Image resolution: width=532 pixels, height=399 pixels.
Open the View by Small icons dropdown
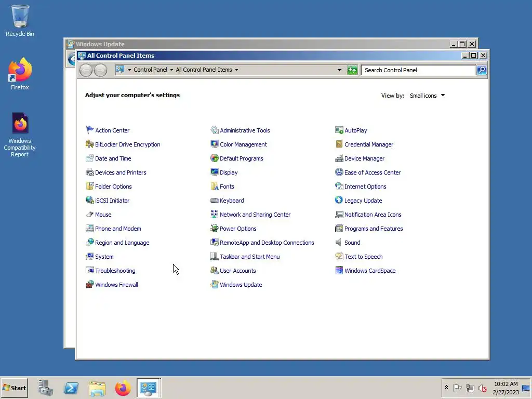(x=427, y=96)
